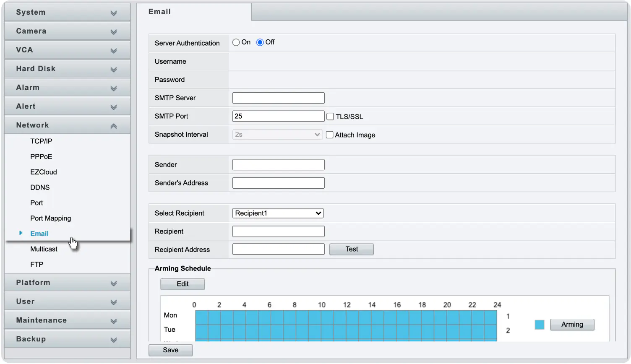Open the Camera menu header
The width and height of the screenshot is (631, 364).
(x=67, y=31)
